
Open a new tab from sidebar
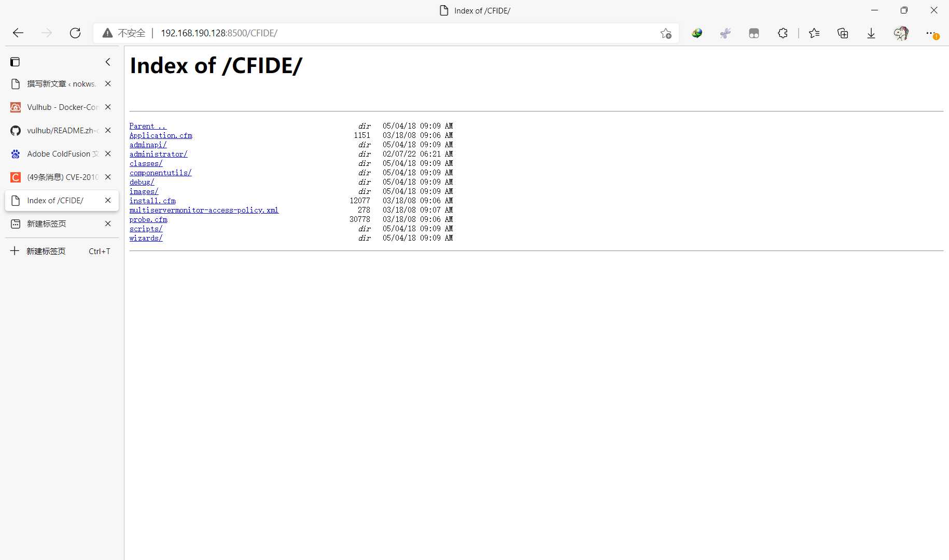[46, 251]
